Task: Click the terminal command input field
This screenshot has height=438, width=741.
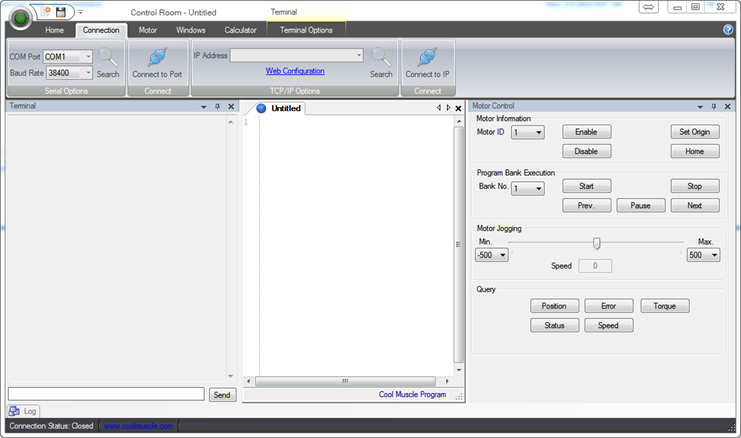Action: pyautogui.click(x=106, y=394)
